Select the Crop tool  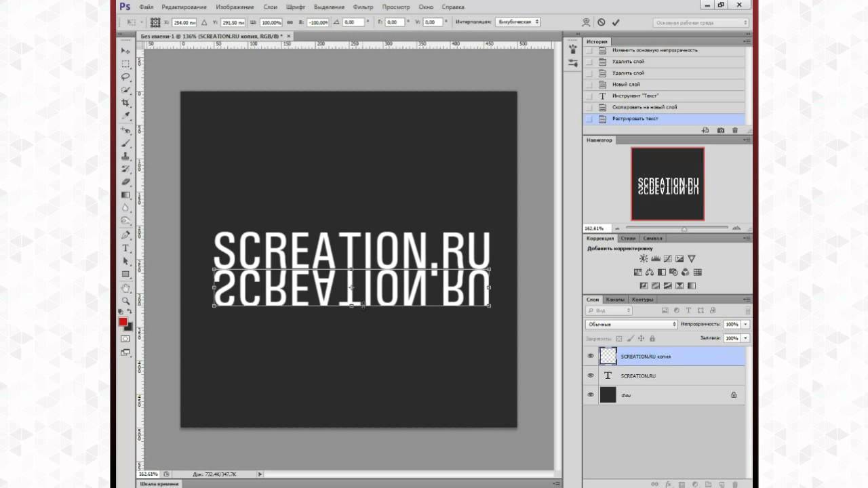pyautogui.click(x=125, y=103)
